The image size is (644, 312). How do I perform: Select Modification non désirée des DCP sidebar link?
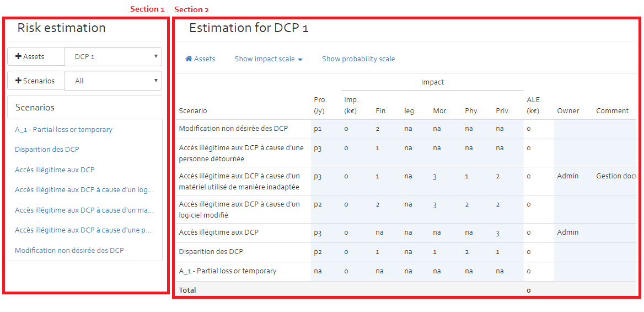(x=69, y=250)
